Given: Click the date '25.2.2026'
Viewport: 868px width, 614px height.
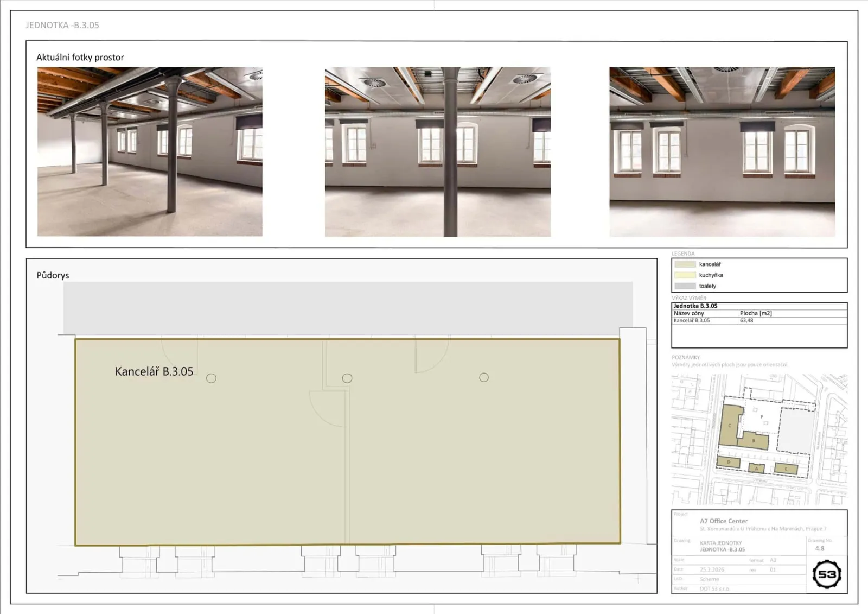Looking at the screenshot, I should point(712,570).
